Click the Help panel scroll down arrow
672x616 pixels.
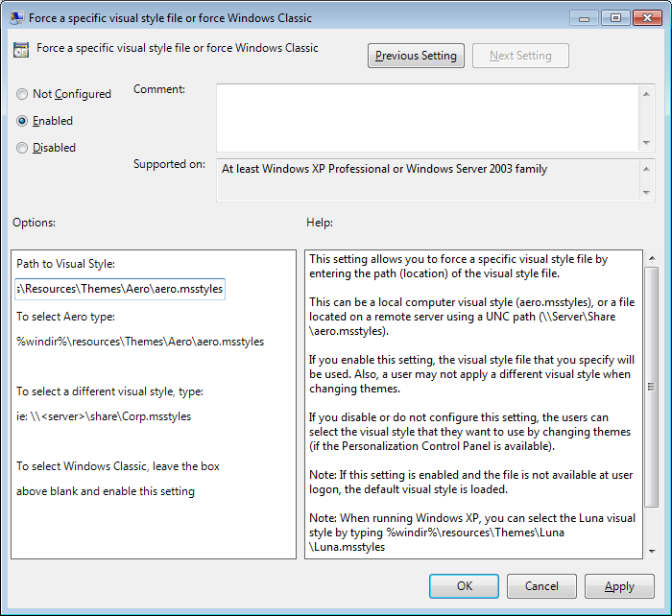[x=652, y=550]
